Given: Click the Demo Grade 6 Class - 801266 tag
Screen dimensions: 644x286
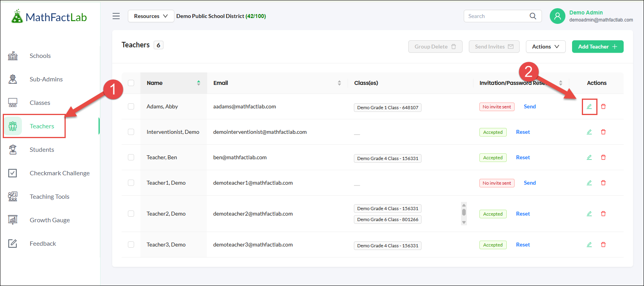Looking at the screenshot, I should click(x=387, y=219).
